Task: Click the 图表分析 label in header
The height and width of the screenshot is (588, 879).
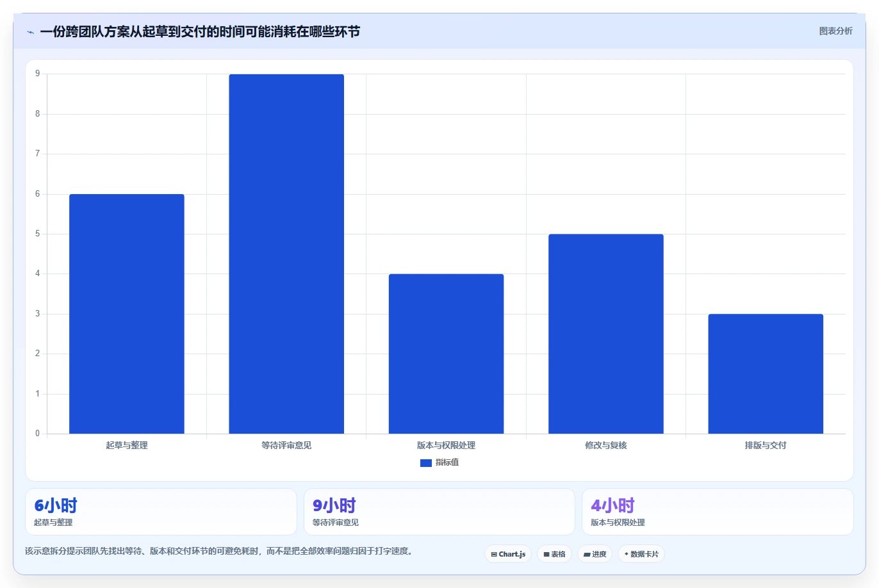Action: (835, 31)
